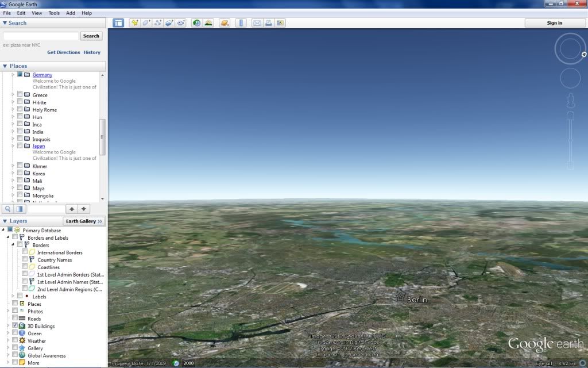
Task: Open the Tools menu
Action: pos(54,13)
